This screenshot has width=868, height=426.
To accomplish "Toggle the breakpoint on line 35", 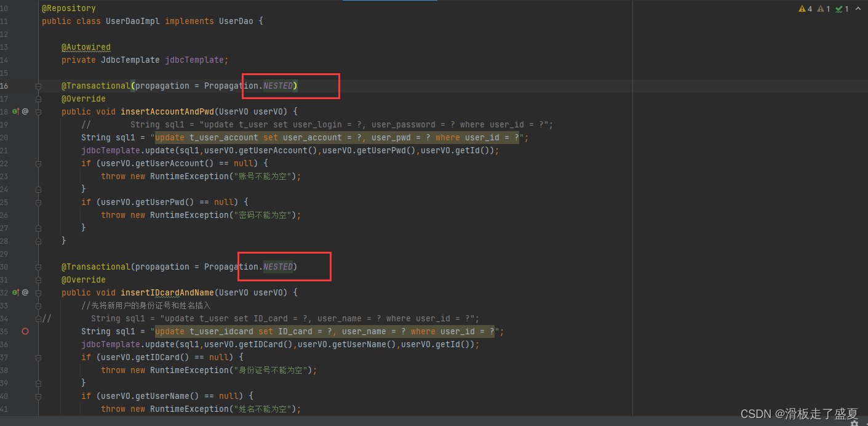I will click(25, 331).
